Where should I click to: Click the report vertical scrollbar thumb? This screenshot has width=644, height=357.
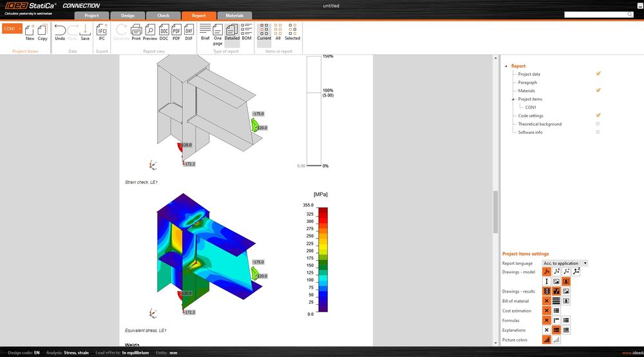coord(495,211)
